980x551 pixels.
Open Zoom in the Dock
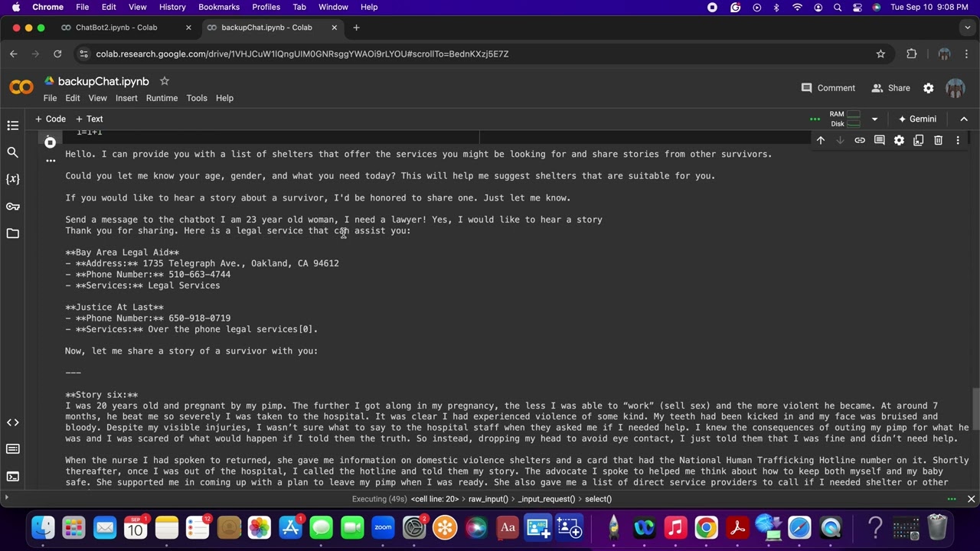pyautogui.click(x=383, y=527)
